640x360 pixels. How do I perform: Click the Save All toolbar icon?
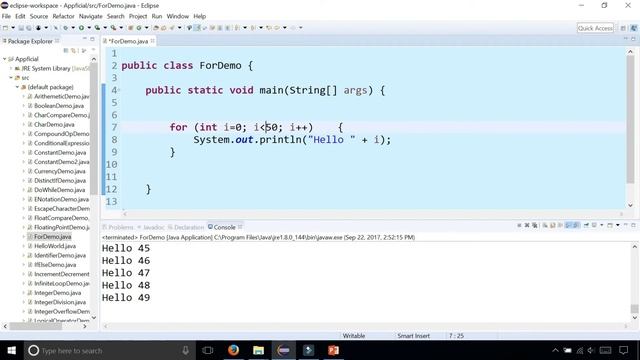point(29,28)
